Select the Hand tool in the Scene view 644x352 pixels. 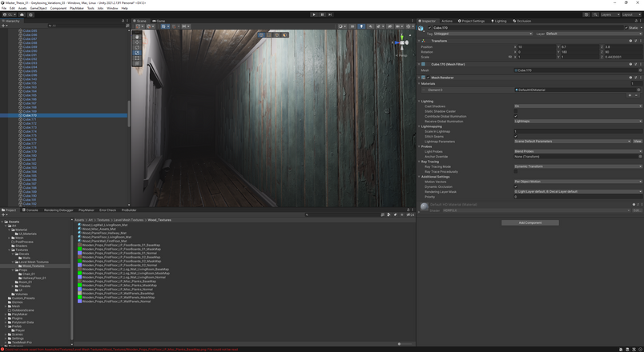click(x=137, y=37)
